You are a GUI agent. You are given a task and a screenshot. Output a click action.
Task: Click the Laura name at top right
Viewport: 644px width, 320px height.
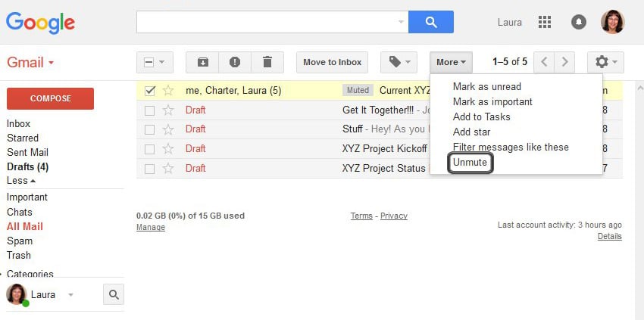point(510,22)
